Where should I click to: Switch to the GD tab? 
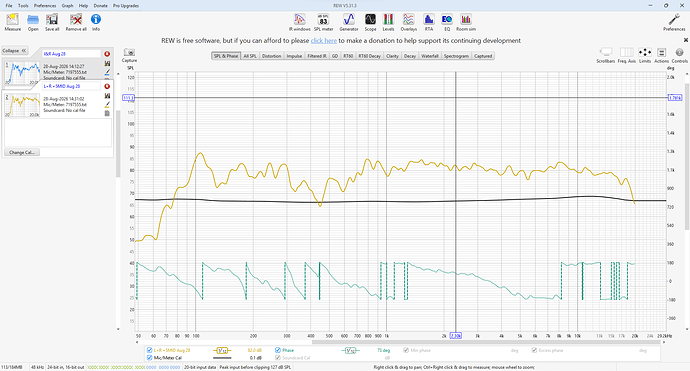point(335,56)
